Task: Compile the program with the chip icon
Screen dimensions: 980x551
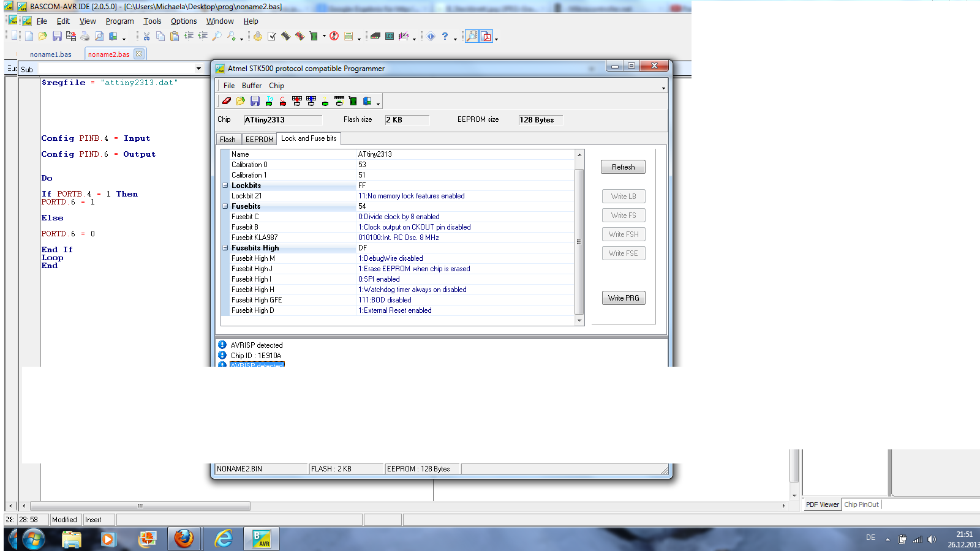Action: (285, 36)
